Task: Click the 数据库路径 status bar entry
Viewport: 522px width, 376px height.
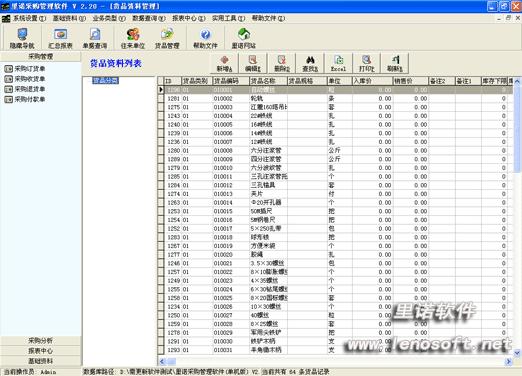Action: coord(171,372)
